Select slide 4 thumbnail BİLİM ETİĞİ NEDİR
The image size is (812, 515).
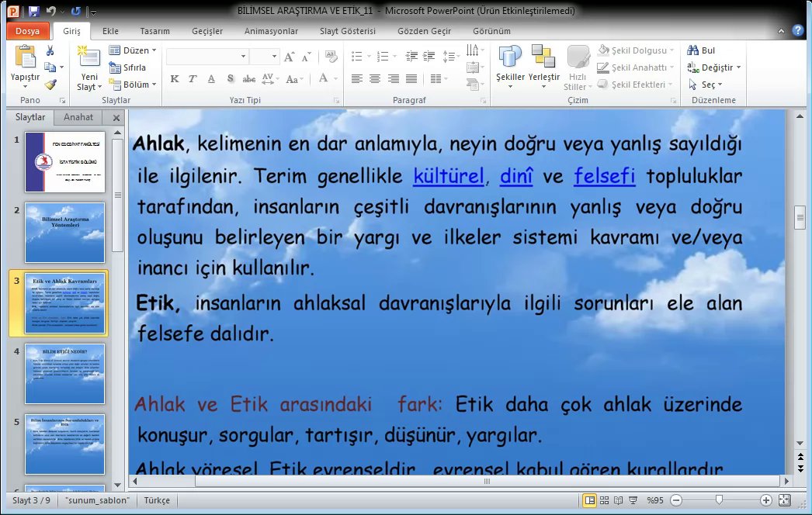[x=64, y=374]
